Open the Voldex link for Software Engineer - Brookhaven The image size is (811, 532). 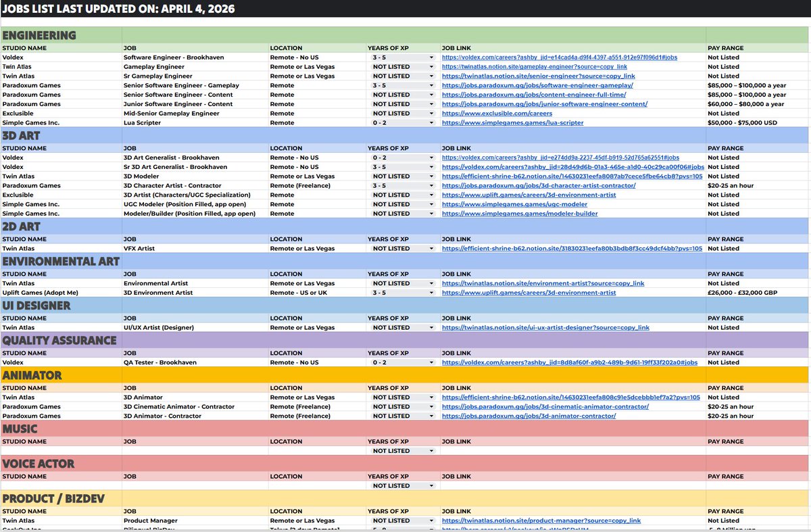pyautogui.click(x=560, y=57)
